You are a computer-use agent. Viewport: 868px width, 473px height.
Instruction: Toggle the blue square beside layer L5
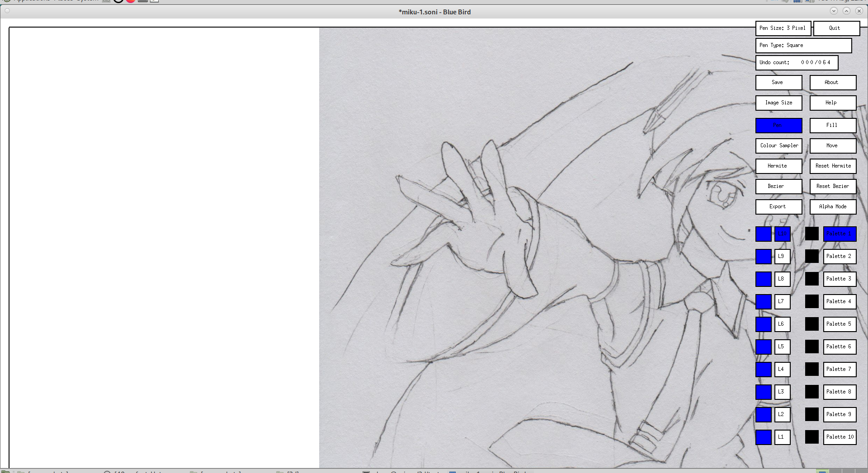(764, 347)
